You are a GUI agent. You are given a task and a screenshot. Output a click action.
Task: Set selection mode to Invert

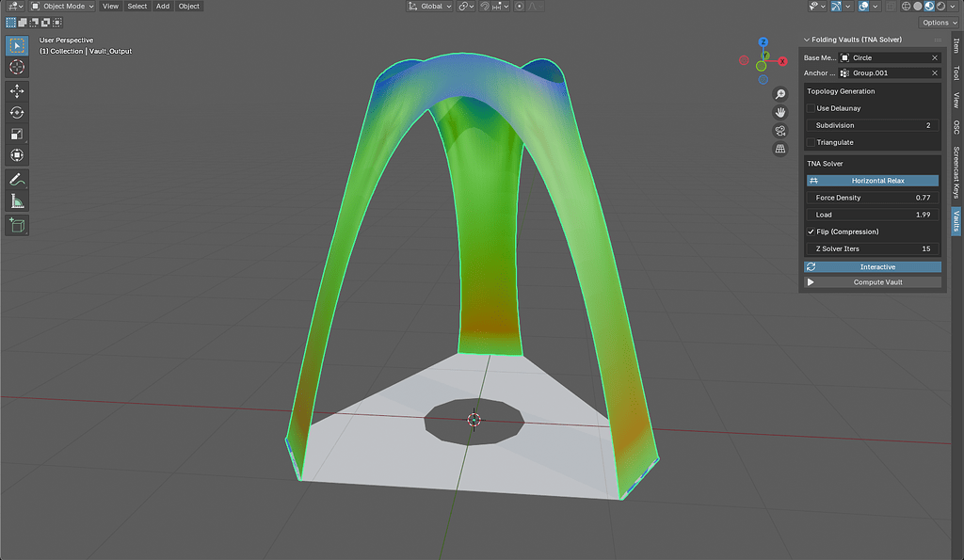pyautogui.click(x=45, y=23)
